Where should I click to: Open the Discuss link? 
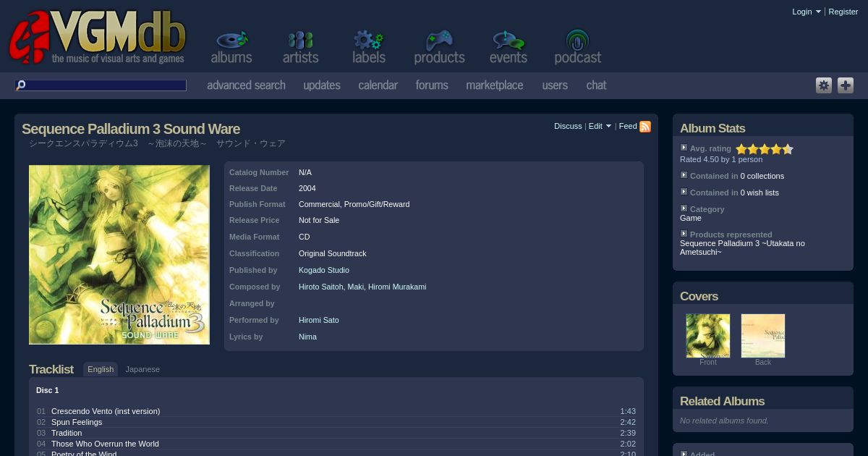pos(568,126)
